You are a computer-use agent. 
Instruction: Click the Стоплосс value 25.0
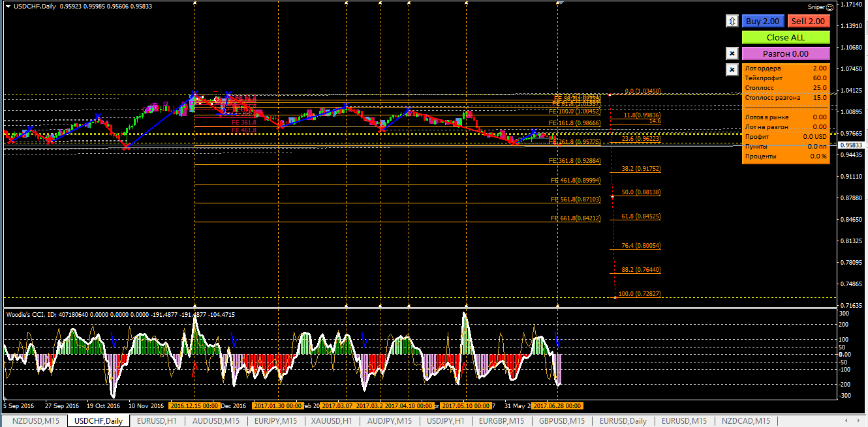click(820, 87)
